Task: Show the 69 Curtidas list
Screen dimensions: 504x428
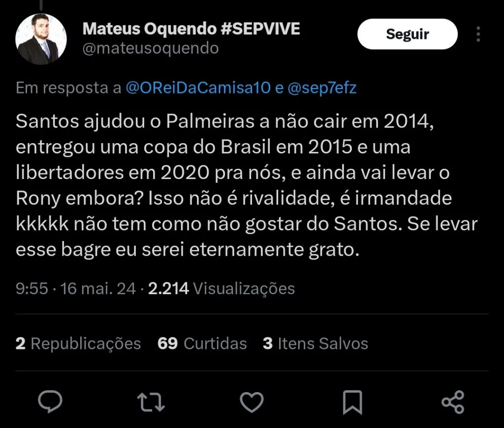Action: [x=202, y=343]
